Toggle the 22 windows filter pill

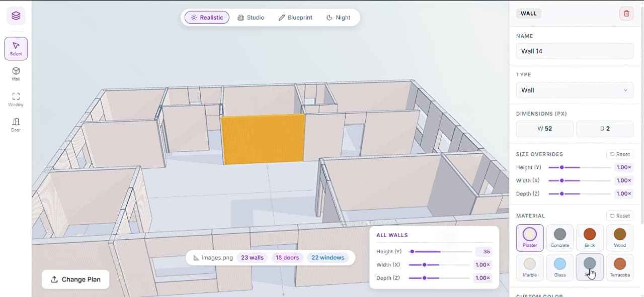[328, 257]
